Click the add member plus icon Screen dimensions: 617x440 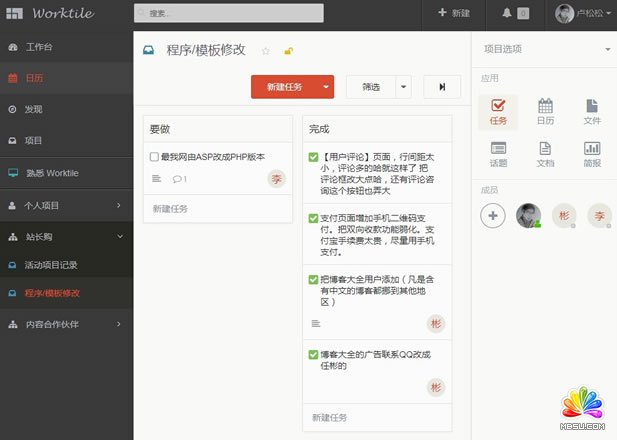point(492,215)
